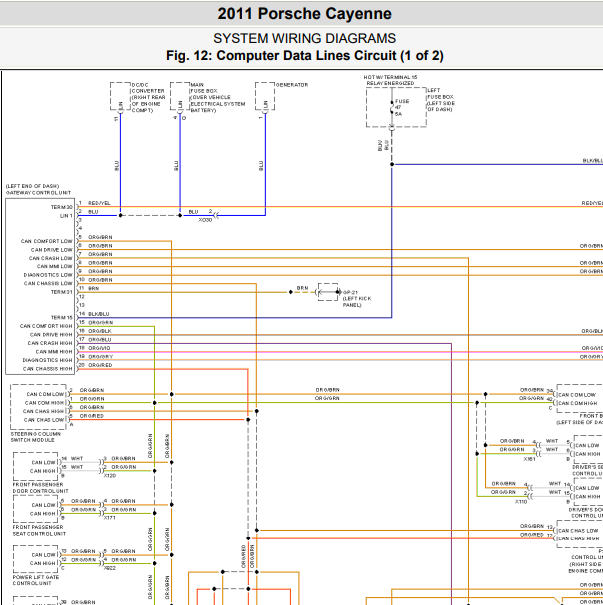Click the "GENERATOR" component label

tap(292, 85)
